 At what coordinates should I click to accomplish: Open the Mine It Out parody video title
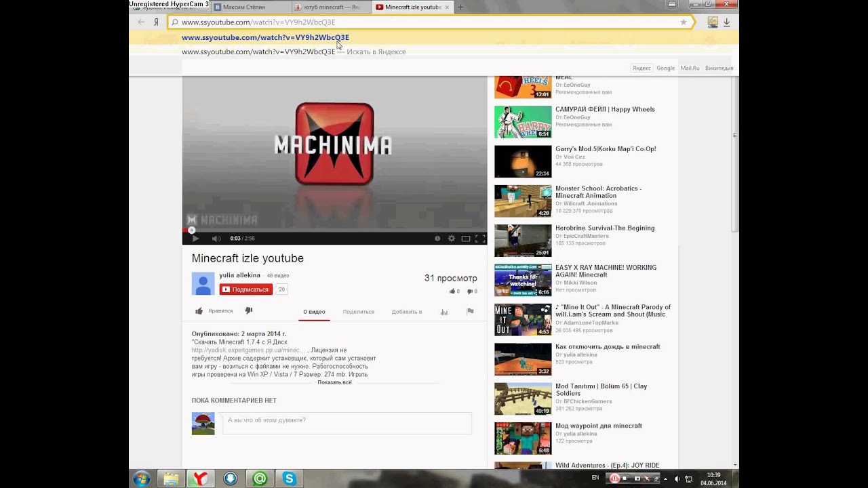click(x=613, y=310)
